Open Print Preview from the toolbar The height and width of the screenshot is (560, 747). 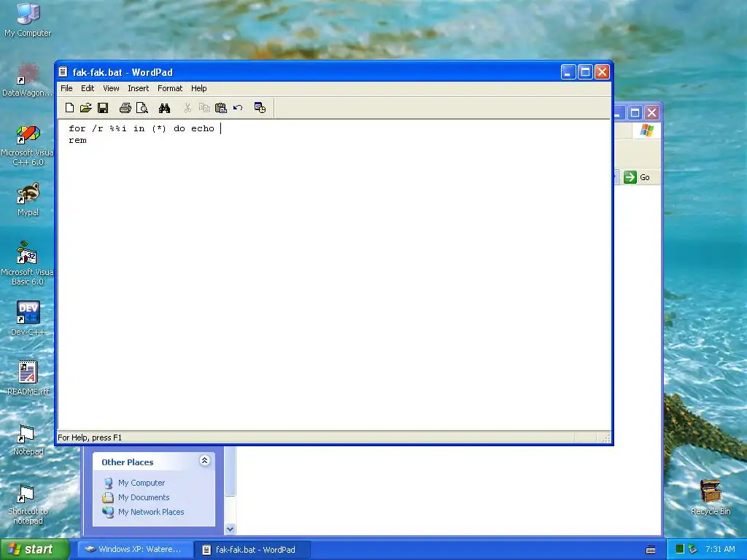point(142,108)
